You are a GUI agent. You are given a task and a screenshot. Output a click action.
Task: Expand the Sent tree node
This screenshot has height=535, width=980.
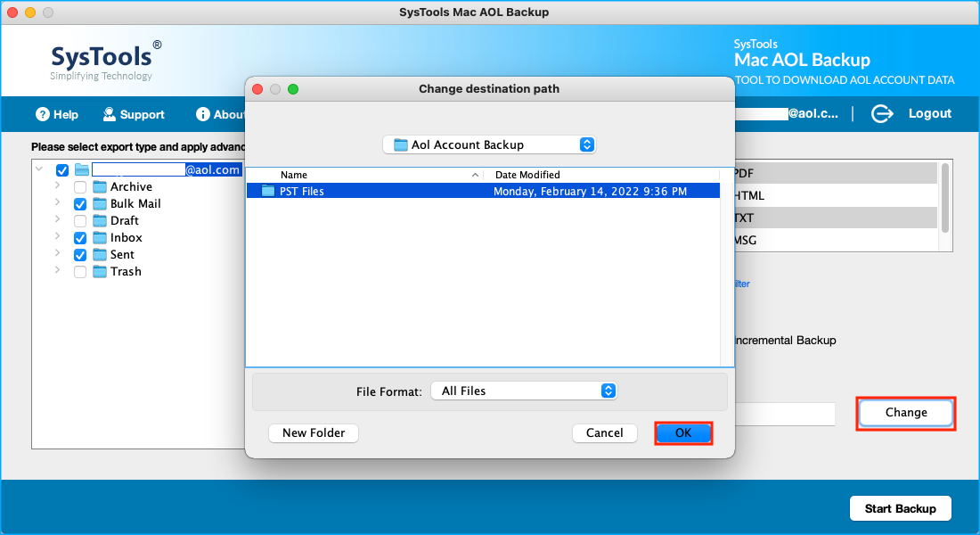click(x=58, y=253)
